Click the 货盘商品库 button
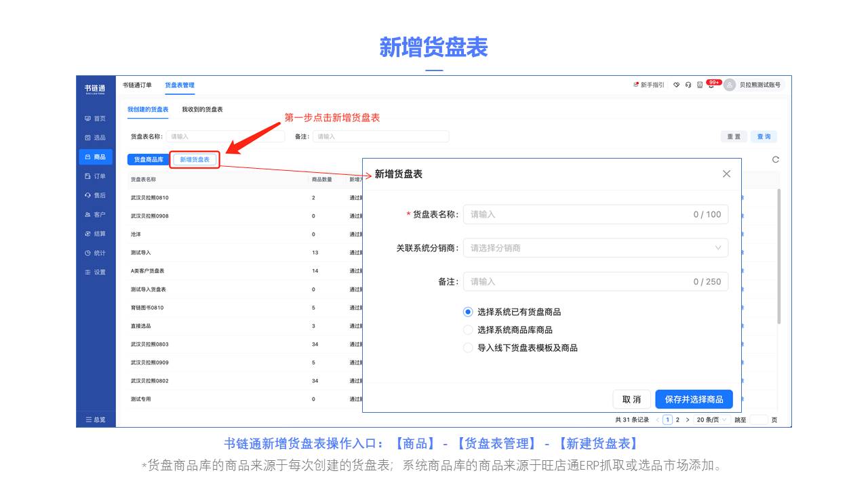Viewport: 868px width, 488px height. click(x=148, y=159)
